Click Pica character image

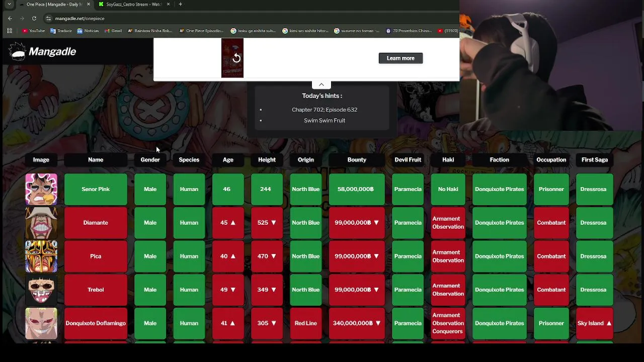click(x=41, y=256)
